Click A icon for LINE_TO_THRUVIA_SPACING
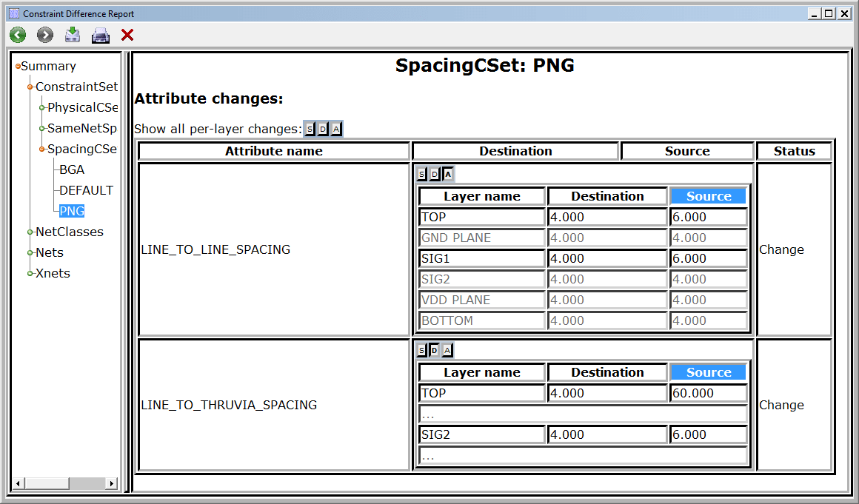This screenshot has width=859, height=504. pos(447,350)
